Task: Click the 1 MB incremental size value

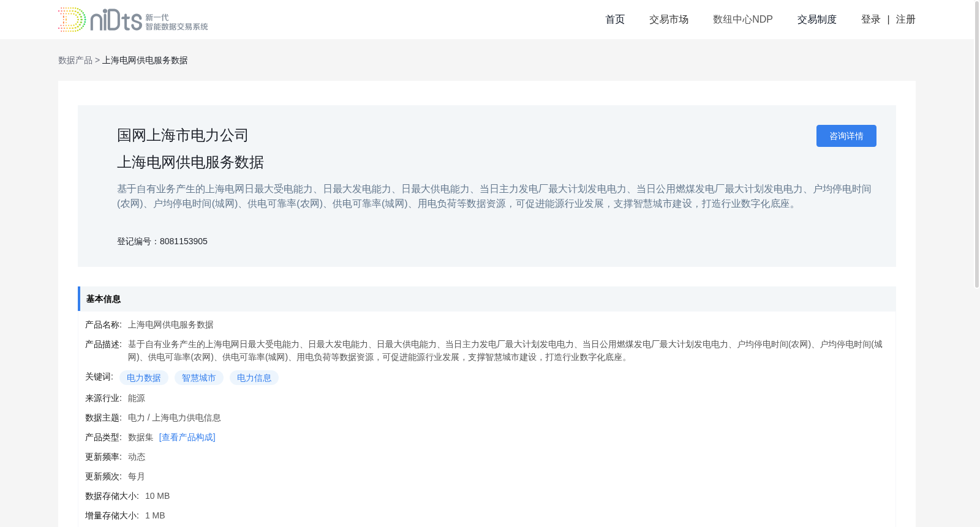Action: coord(155,515)
